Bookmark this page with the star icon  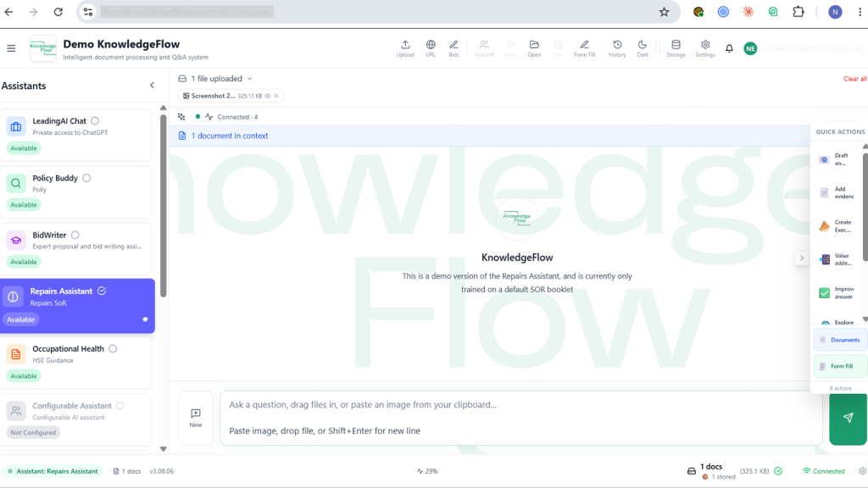point(665,12)
